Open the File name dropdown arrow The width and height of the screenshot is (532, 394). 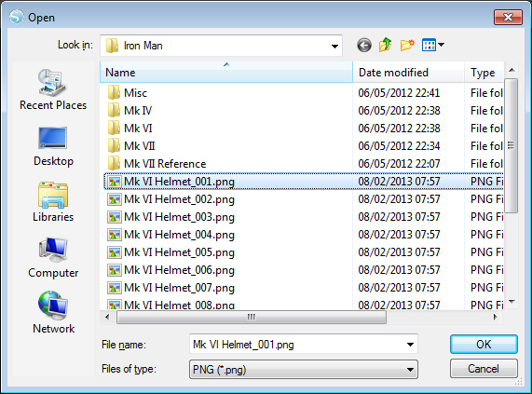(x=410, y=345)
